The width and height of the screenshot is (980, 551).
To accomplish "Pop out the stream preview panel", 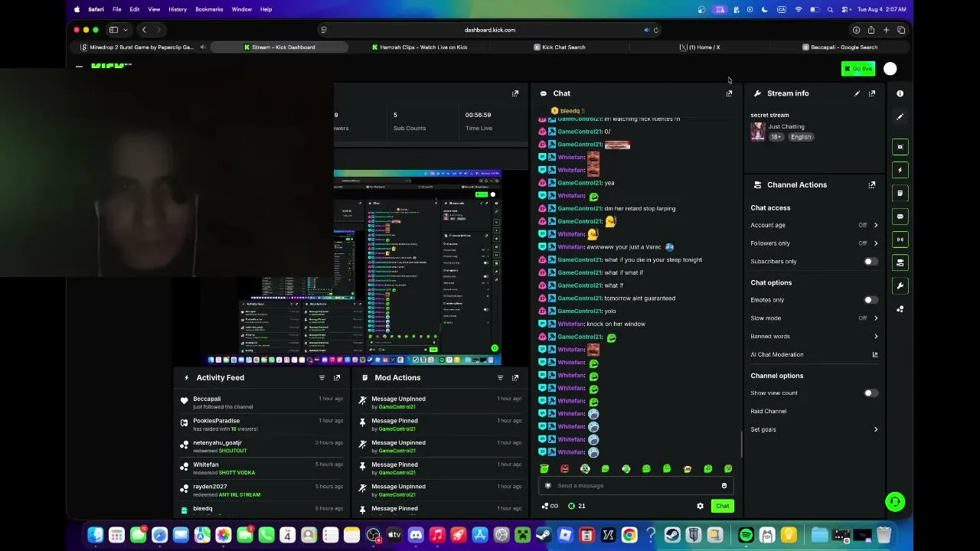I will point(515,93).
